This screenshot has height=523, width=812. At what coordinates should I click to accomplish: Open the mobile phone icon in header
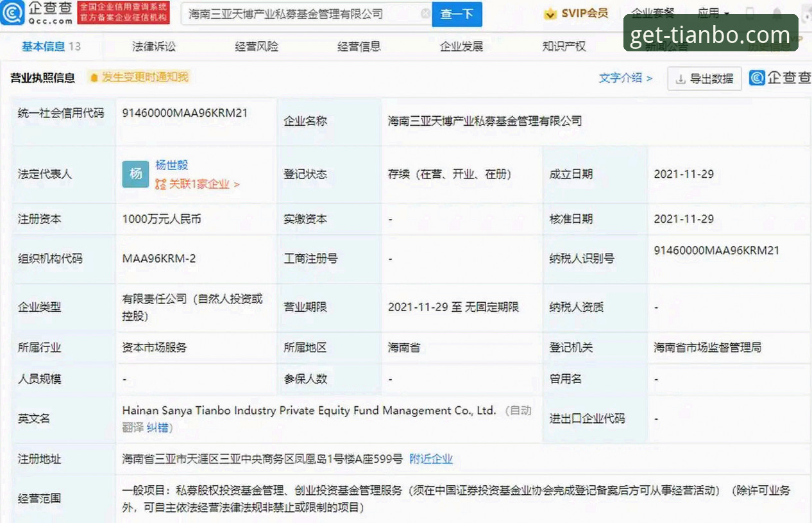(x=751, y=13)
